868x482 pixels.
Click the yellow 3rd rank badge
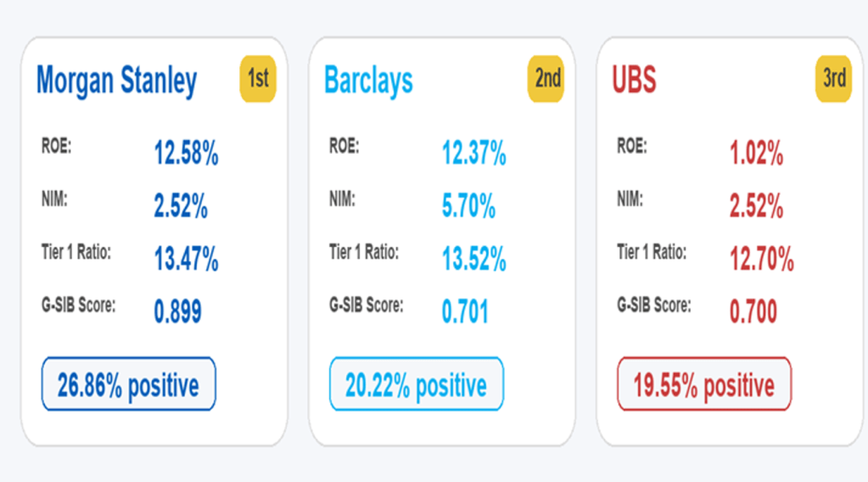tap(834, 79)
